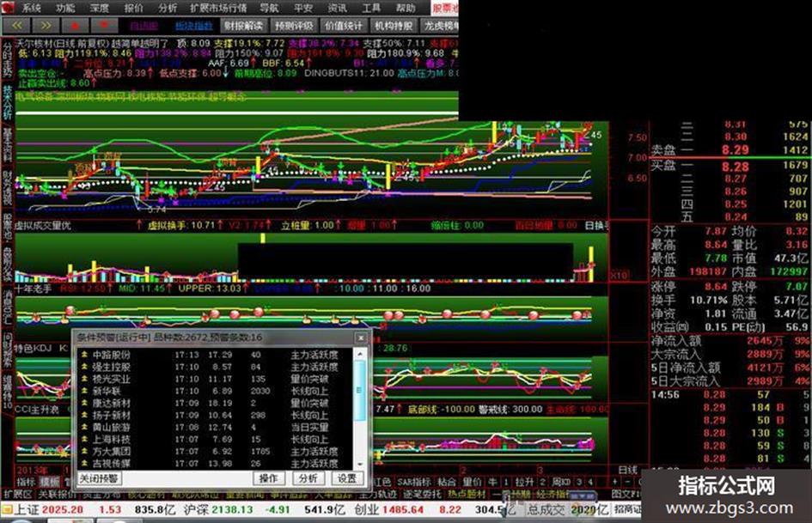The height and width of the screenshot is (523, 812).
Task: Click the red up-arrow toolbar button
Action: pyautogui.click(x=75, y=25)
